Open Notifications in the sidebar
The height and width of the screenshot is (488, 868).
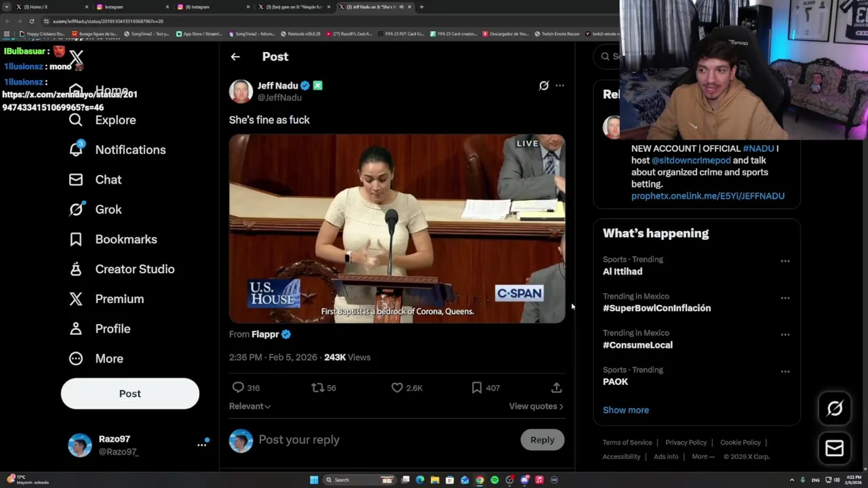[117, 150]
